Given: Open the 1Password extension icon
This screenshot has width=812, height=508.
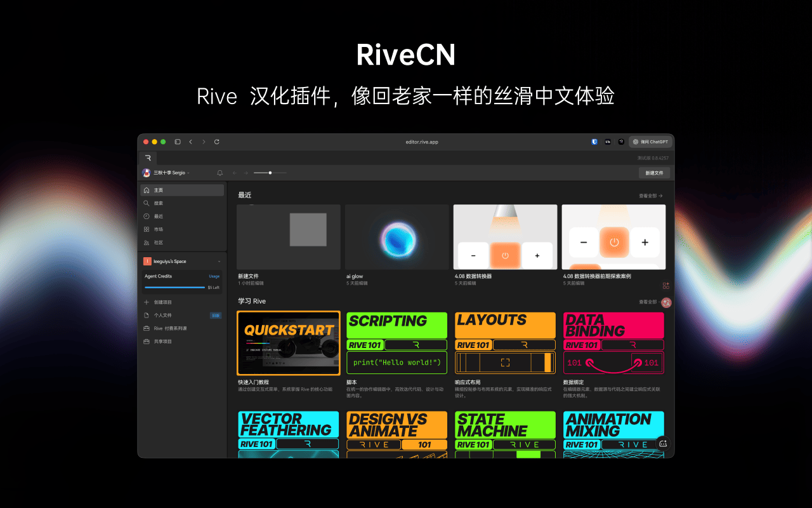Looking at the screenshot, I should pos(594,142).
